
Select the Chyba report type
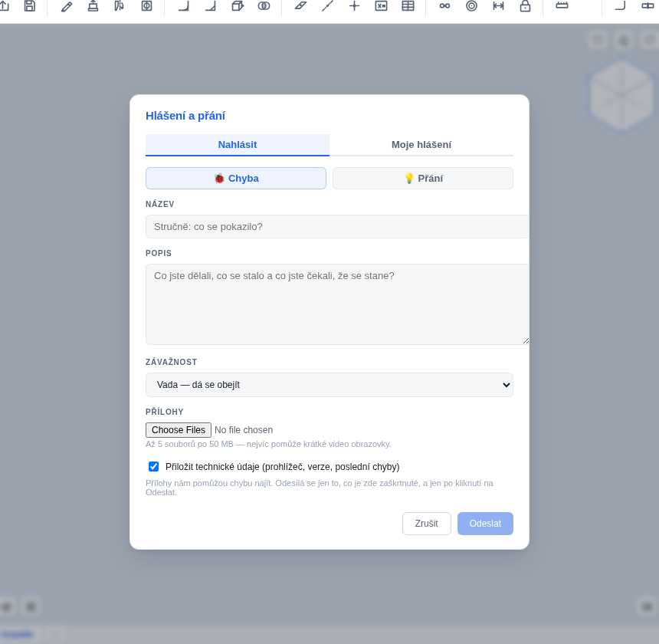pos(236,178)
